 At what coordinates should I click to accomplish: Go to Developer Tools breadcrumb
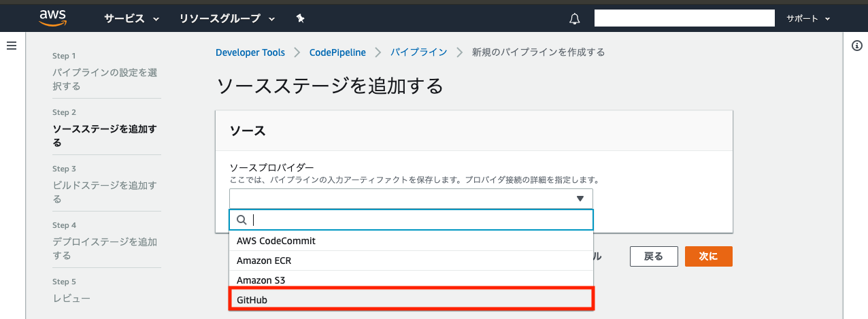point(250,52)
